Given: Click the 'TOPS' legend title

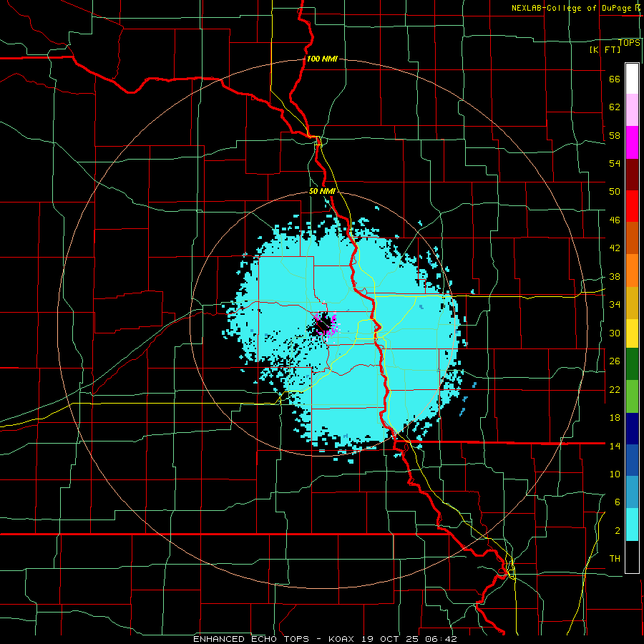Looking at the screenshot, I should coord(629,43).
